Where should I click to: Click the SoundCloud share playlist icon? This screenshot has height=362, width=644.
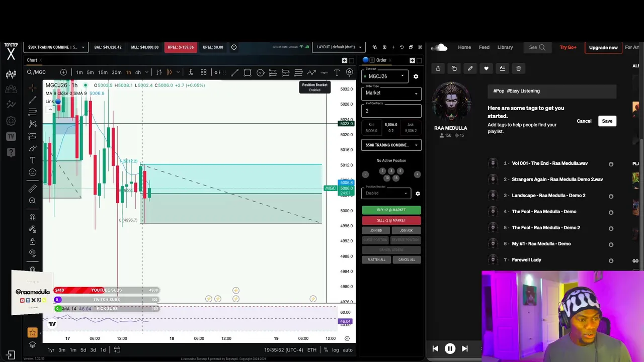[x=438, y=68]
